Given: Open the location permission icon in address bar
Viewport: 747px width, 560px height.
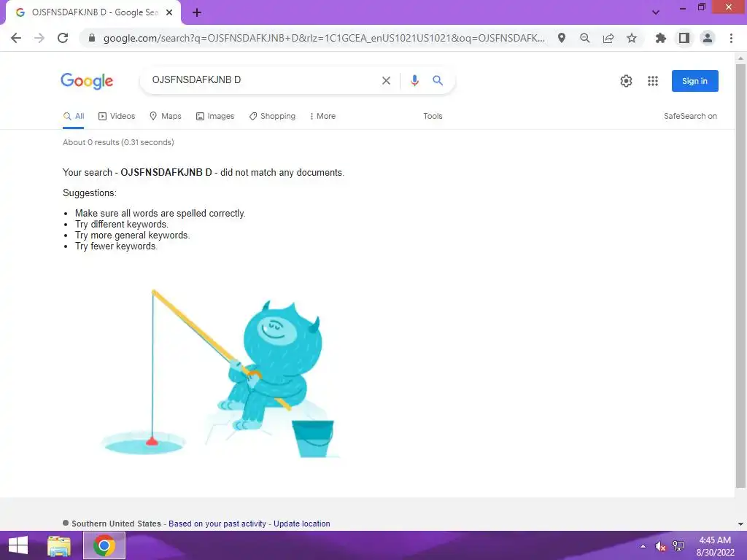Looking at the screenshot, I should pyautogui.click(x=562, y=38).
